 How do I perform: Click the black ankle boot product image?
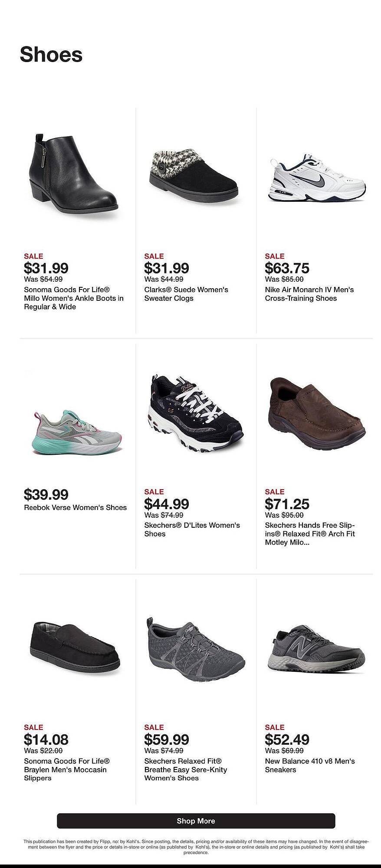[74, 174]
